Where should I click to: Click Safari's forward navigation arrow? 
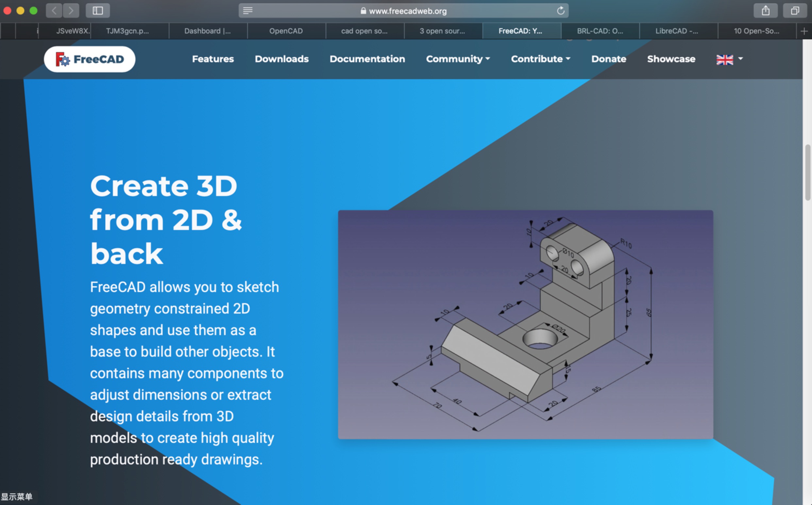[x=71, y=11]
